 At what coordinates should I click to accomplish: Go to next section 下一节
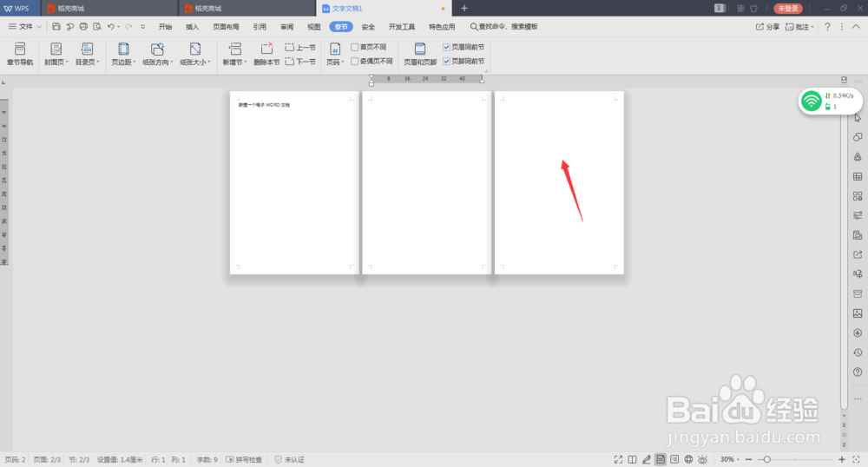point(300,62)
